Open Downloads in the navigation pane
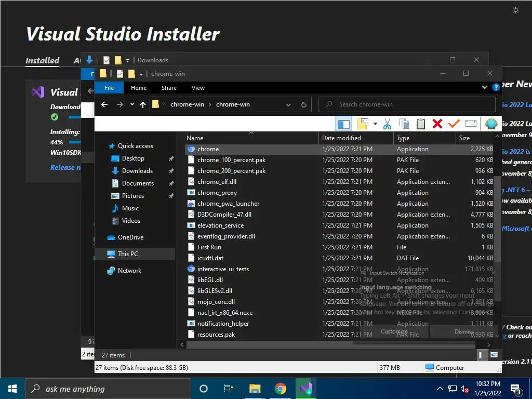Image resolution: width=532 pixels, height=399 pixels. (137, 170)
